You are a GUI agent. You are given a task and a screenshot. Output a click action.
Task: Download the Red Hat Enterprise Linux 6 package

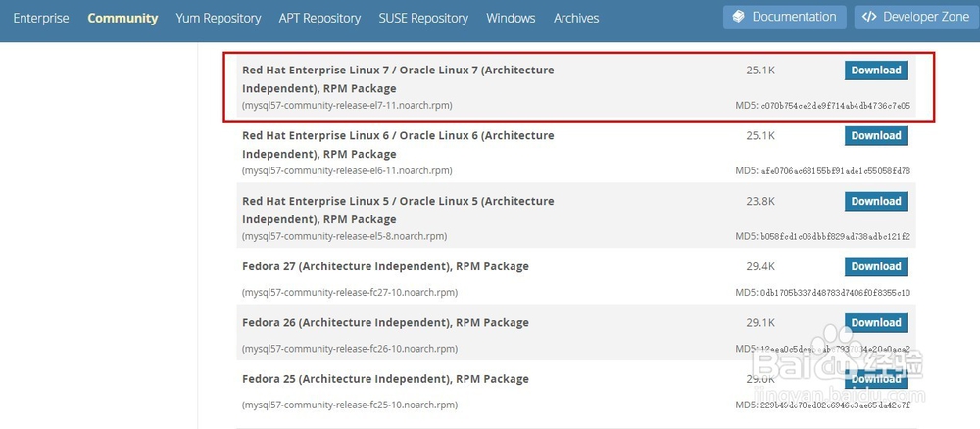coord(876,136)
